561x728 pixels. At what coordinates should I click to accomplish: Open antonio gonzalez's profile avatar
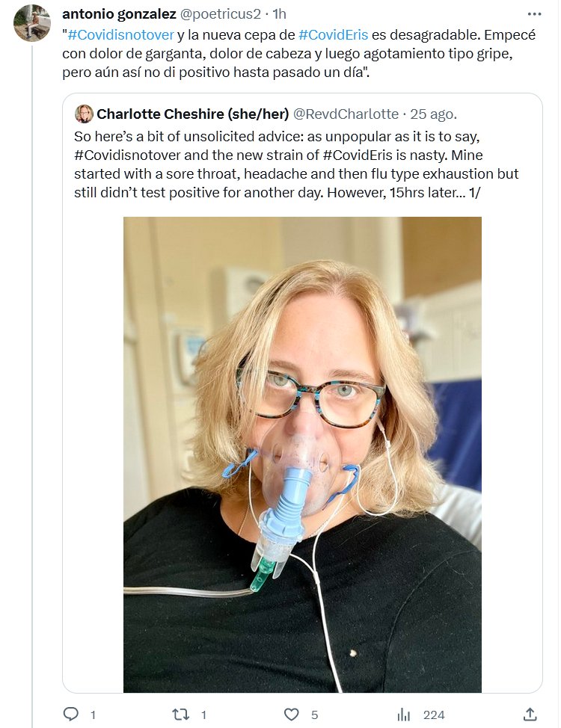click(32, 23)
